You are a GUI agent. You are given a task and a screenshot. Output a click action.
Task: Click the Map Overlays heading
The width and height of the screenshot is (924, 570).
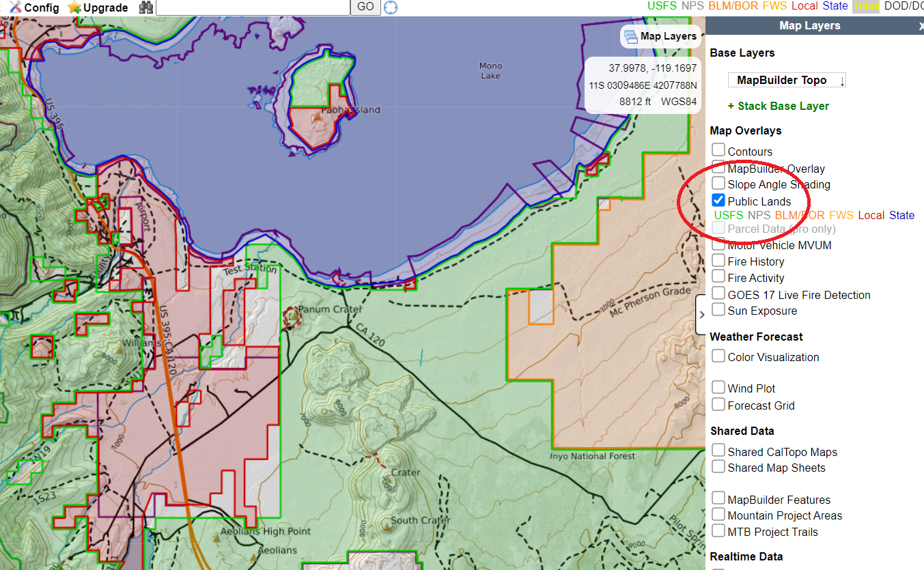click(x=746, y=130)
